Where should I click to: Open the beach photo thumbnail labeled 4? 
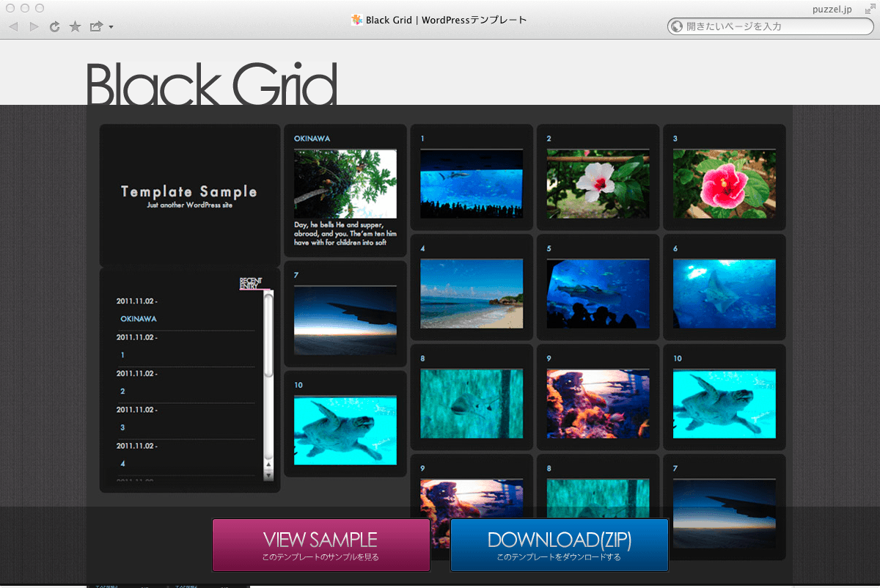472,293
